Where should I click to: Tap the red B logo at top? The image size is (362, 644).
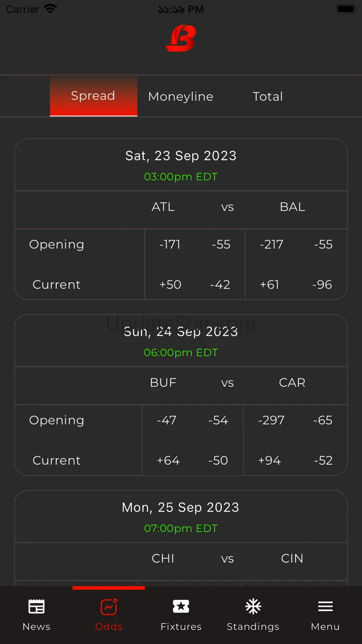coord(181,38)
